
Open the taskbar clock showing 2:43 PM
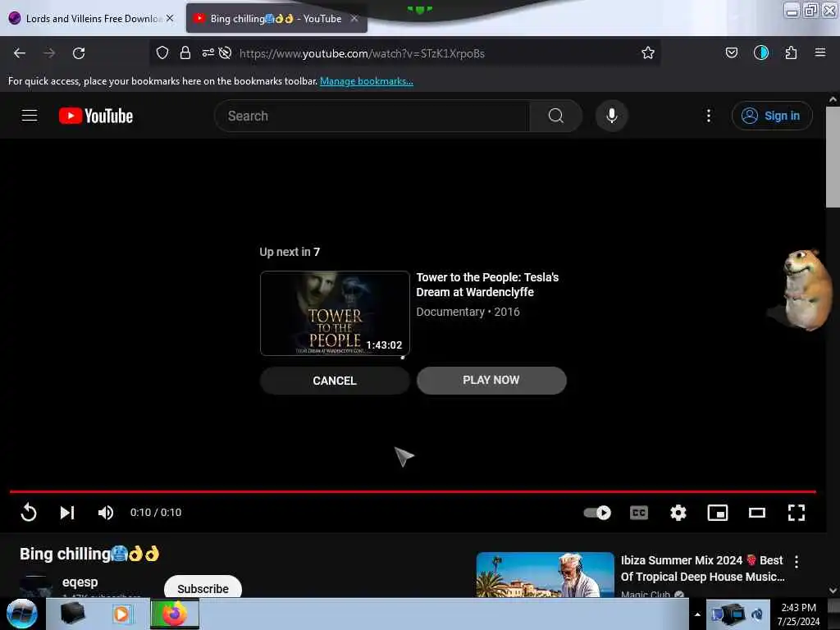click(x=798, y=614)
